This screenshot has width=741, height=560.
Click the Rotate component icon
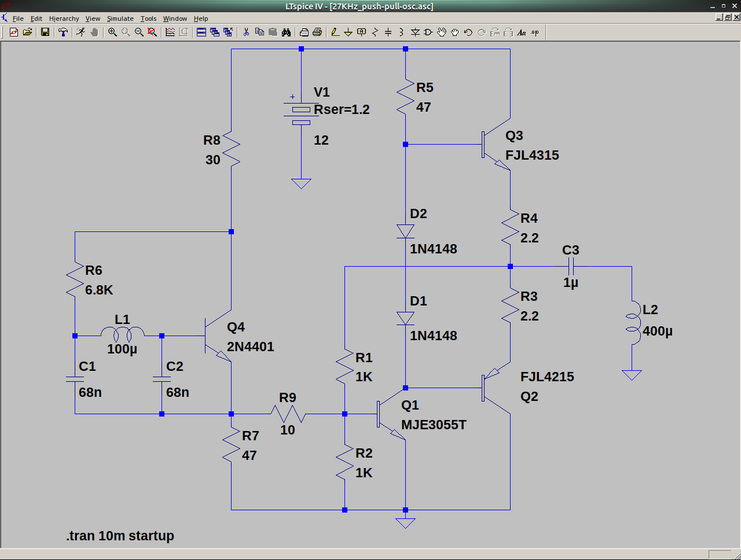point(495,32)
